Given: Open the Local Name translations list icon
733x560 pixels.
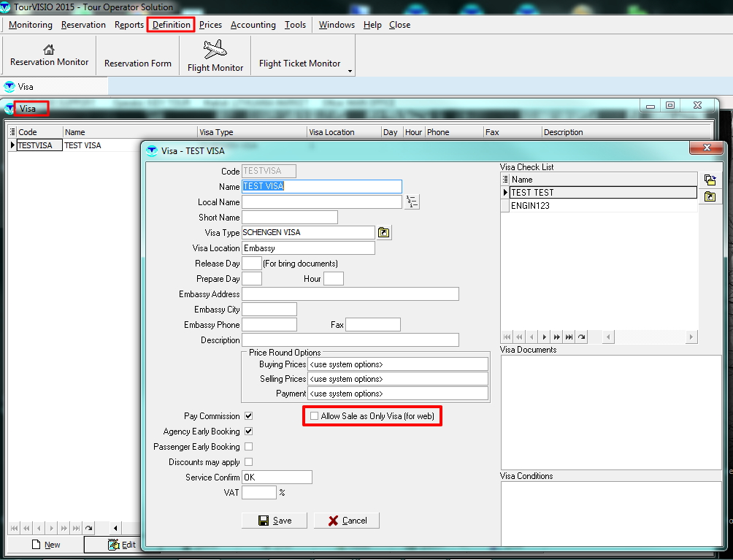Looking at the screenshot, I should click(x=412, y=202).
